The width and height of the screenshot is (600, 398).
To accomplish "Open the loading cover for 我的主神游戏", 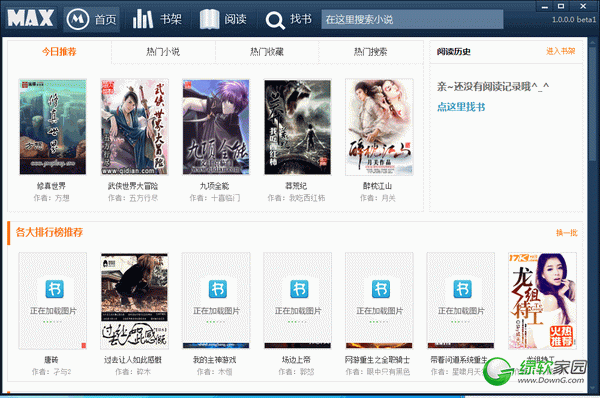I will 216,301.
